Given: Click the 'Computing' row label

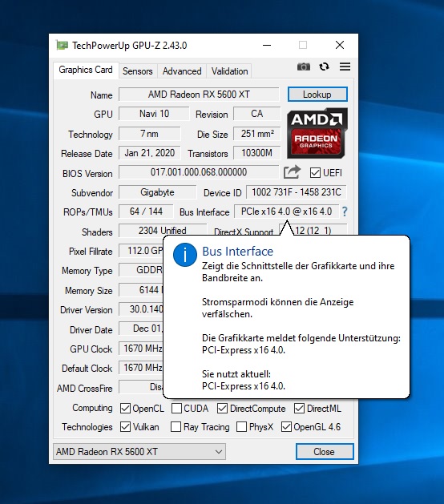Looking at the screenshot, I should (92, 408).
